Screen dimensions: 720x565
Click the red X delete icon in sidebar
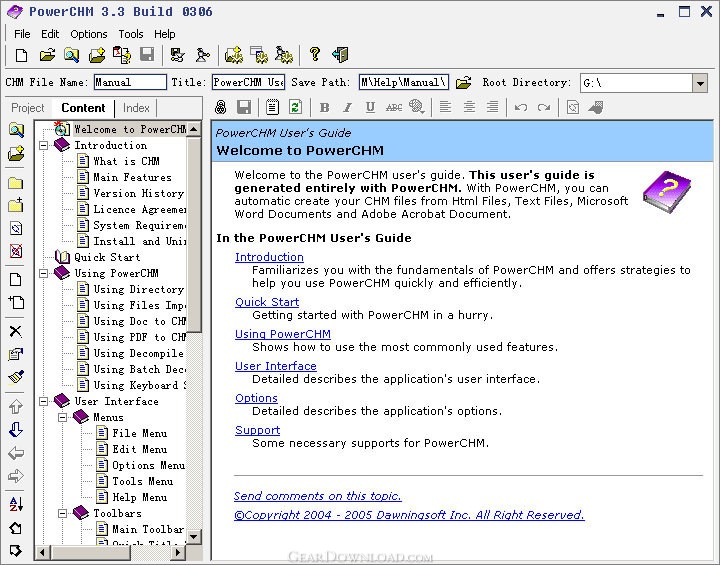16,251
